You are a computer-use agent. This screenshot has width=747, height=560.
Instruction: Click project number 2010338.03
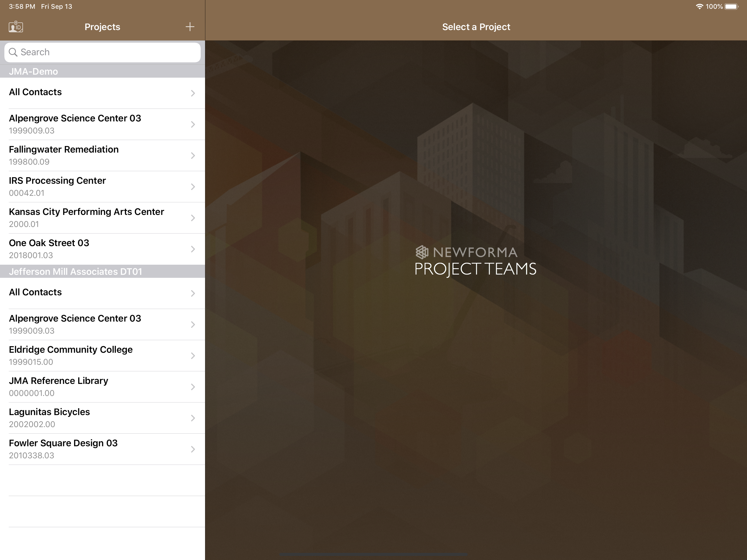[x=31, y=455]
